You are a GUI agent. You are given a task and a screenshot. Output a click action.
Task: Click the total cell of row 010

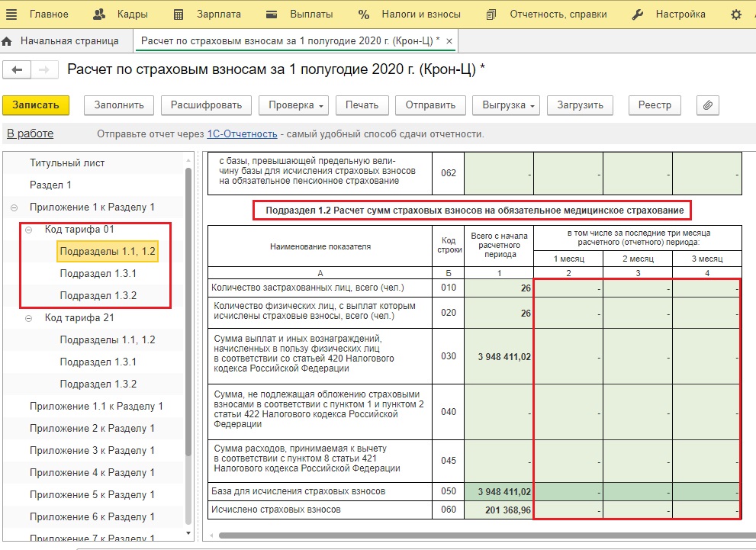[499, 288]
